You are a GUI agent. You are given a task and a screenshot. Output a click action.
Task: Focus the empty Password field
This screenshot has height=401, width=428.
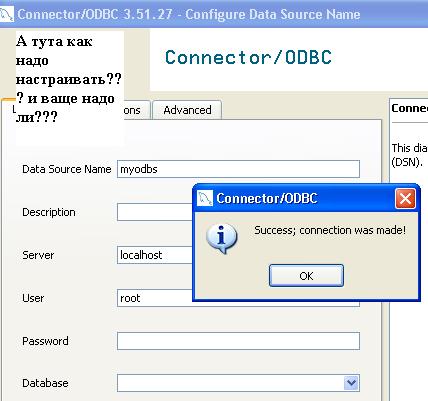(x=238, y=341)
